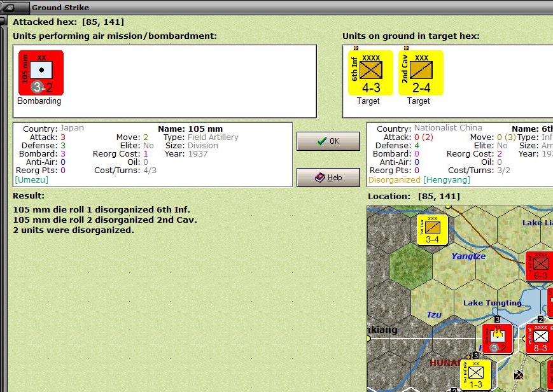Viewport: 553px width, 392px height.
Task: Click the Ground Strike title bar text
Action: click(x=60, y=8)
